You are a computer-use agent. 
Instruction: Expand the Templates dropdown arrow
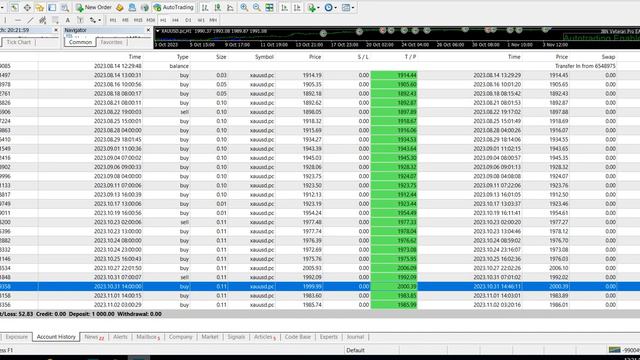point(353,8)
